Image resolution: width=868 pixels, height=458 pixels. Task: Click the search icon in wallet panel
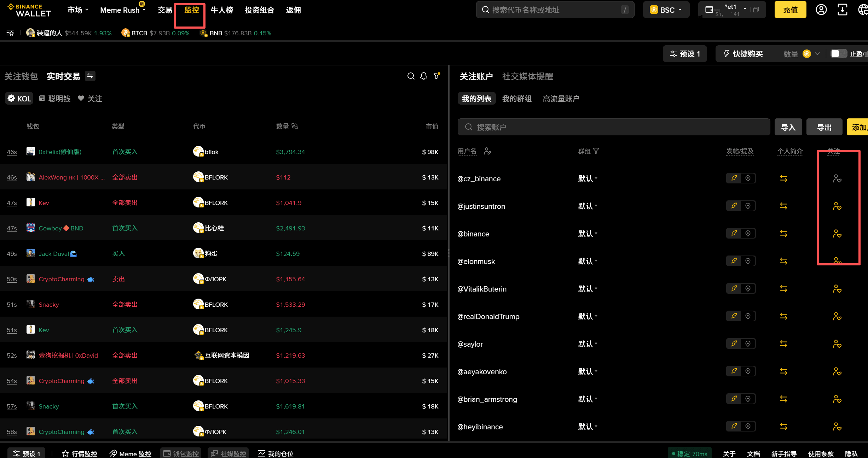pos(411,76)
